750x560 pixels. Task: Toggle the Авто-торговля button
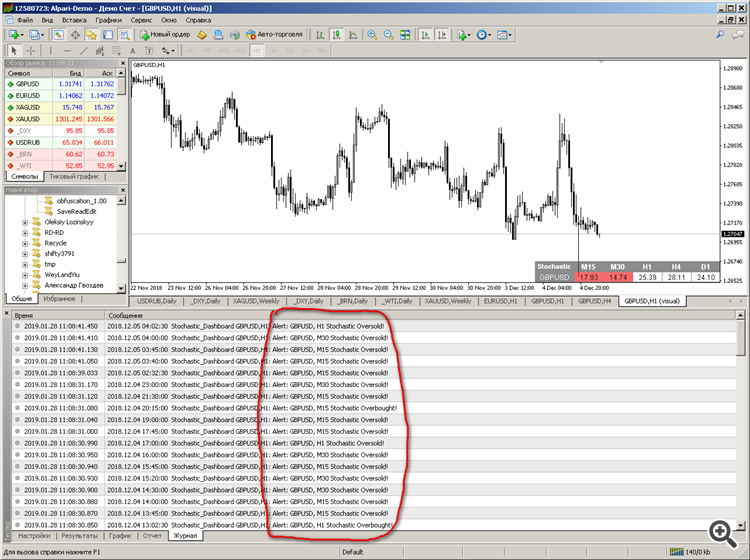coord(274,35)
